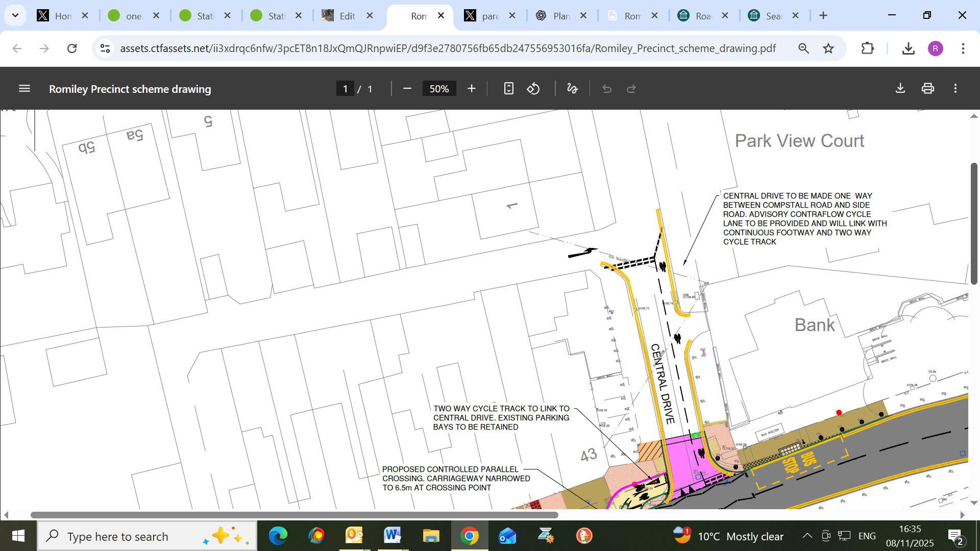Switch to the Edit tab
Screen dimensions: 980x551
(x=347, y=16)
